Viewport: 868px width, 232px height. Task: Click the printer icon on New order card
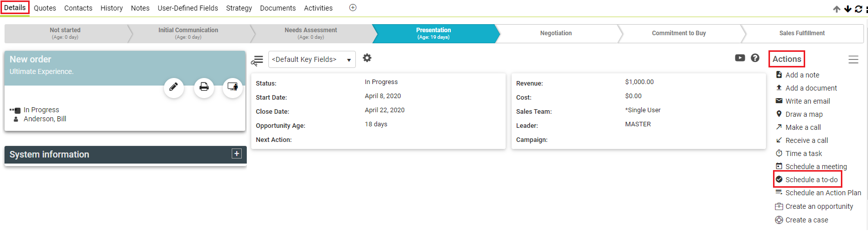pos(204,87)
